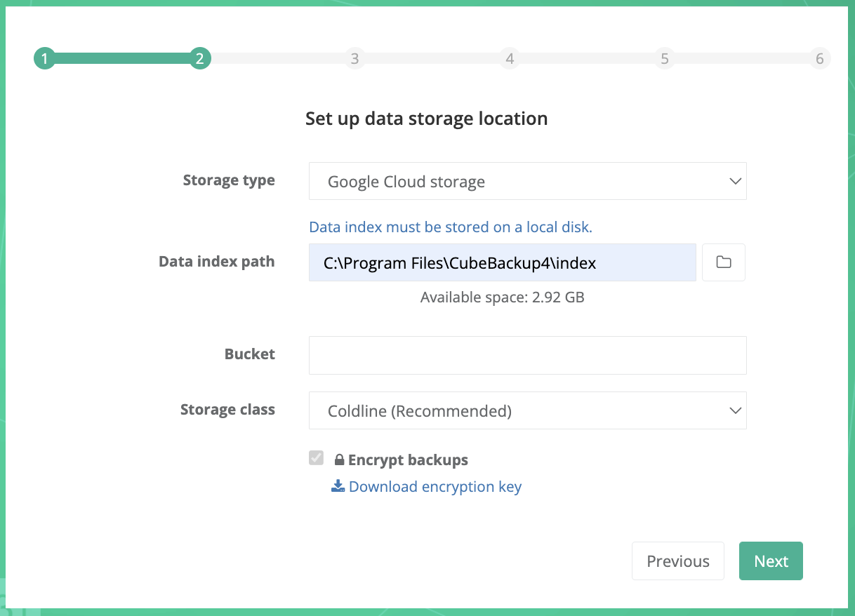The width and height of the screenshot is (855, 616).
Task: Toggle the Encrypt backups checkbox
Action: pos(317,459)
